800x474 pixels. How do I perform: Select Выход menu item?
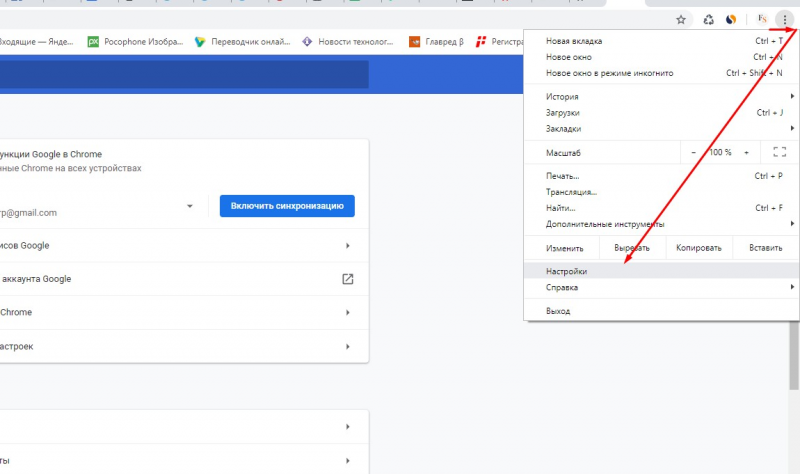[661, 311]
